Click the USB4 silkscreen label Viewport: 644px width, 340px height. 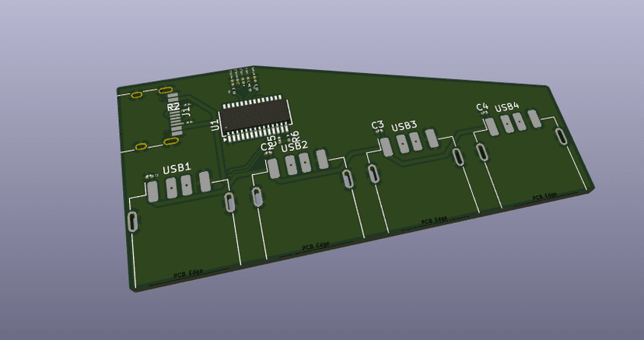(x=507, y=107)
